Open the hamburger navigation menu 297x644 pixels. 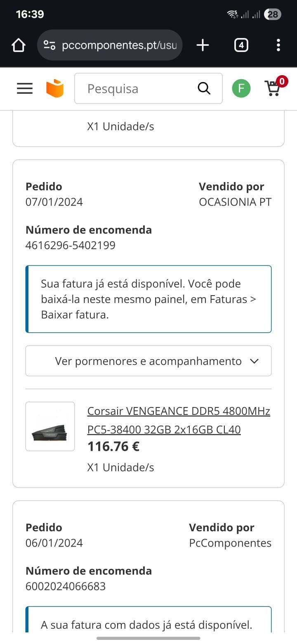pos(25,88)
